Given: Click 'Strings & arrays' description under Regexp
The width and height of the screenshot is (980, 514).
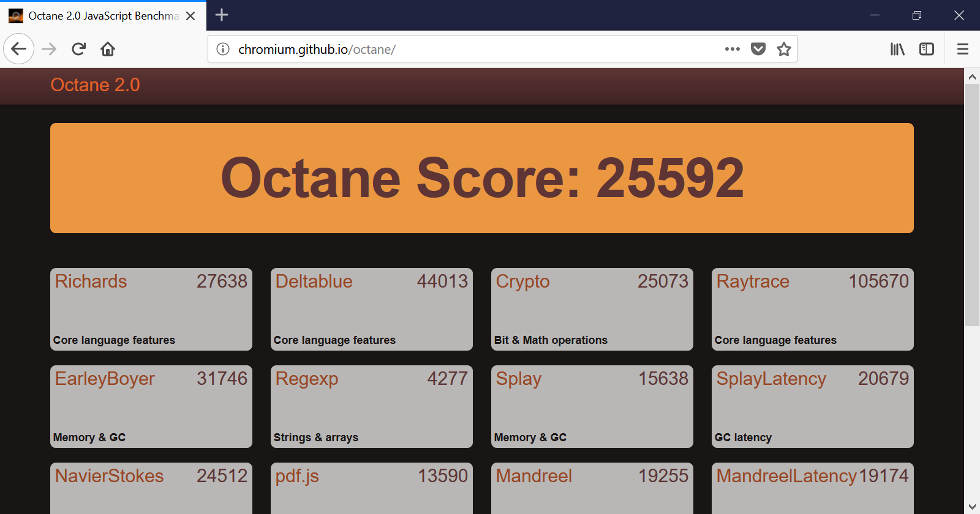Looking at the screenshot, I should (x=316, y=438).
